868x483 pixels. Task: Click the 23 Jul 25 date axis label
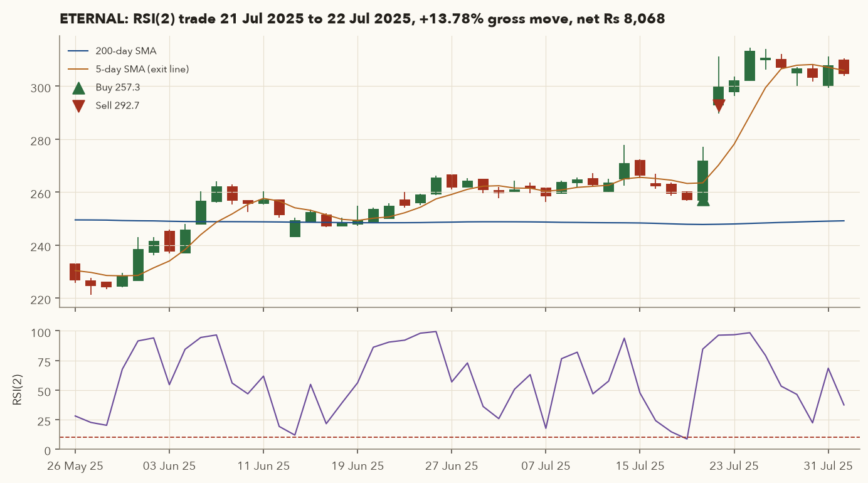734,466
